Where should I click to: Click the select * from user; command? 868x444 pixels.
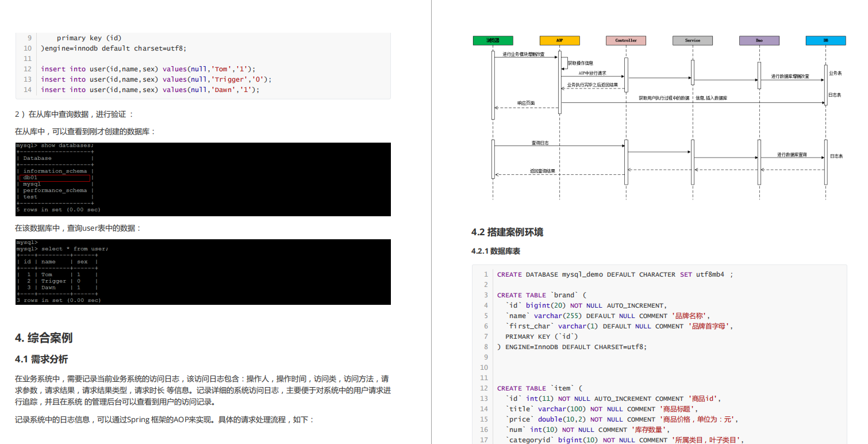coord(75,249)
